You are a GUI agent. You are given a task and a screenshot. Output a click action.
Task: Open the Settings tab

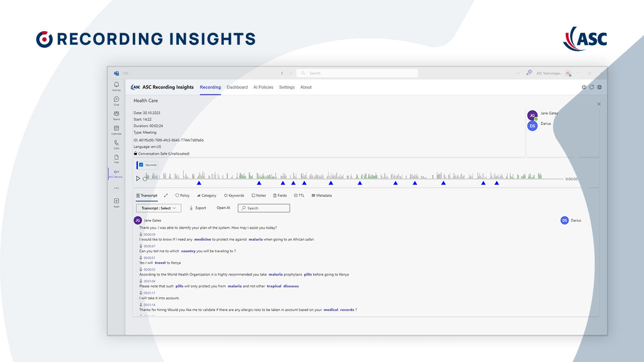287,87
